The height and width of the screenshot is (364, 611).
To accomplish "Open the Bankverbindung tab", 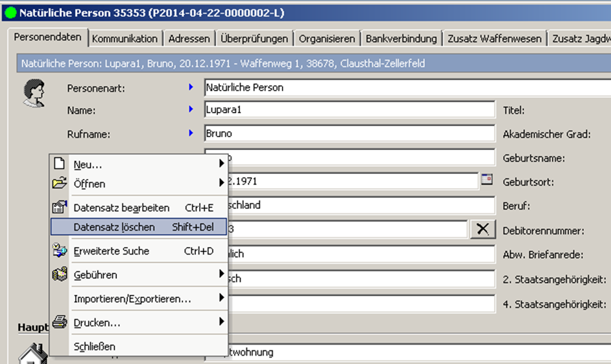I will (x=401, y=39).
